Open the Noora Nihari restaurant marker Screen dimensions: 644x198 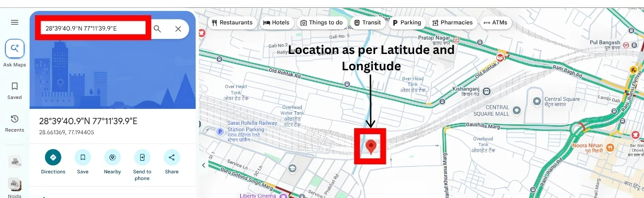pos(611,147)
